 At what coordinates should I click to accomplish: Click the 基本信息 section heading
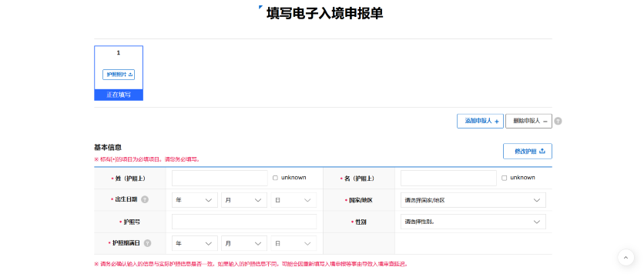point(108,147)
